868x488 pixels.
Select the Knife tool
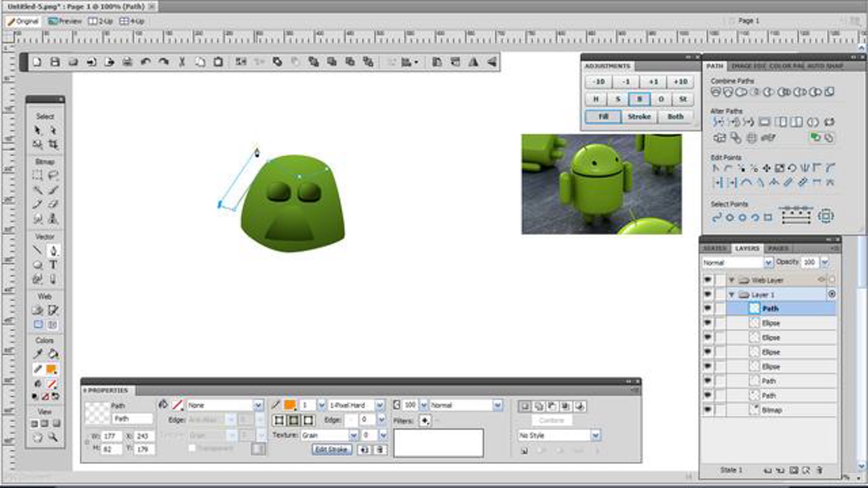coord(53,279)
